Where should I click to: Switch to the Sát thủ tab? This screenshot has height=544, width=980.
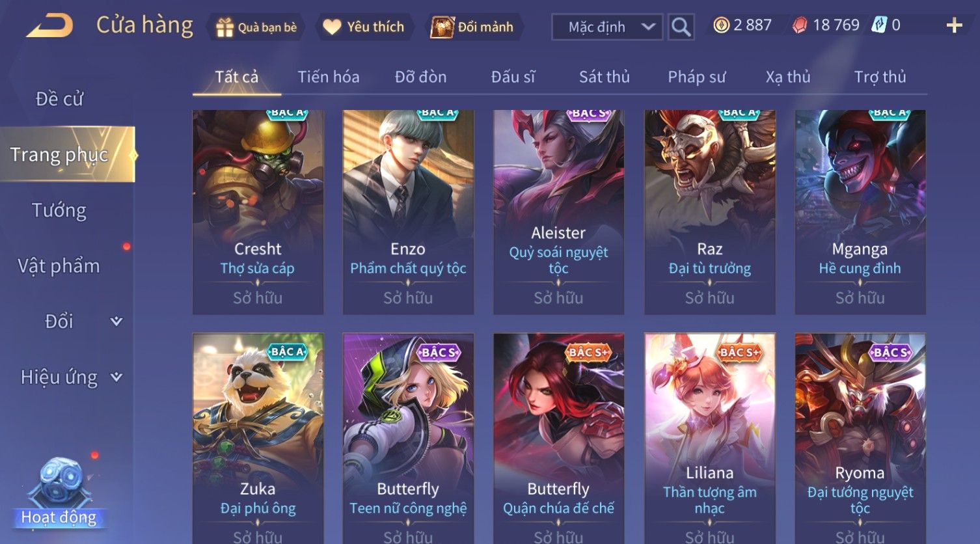[x=604, y=77]
